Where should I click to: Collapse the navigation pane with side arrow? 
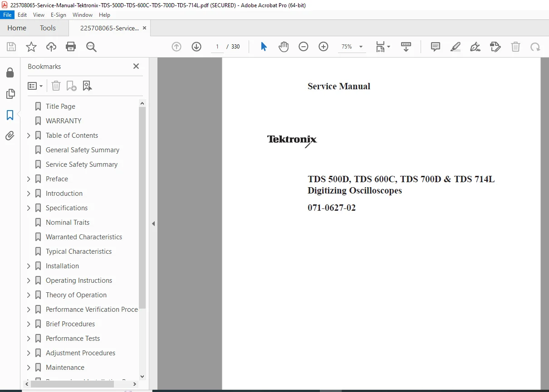153,223
